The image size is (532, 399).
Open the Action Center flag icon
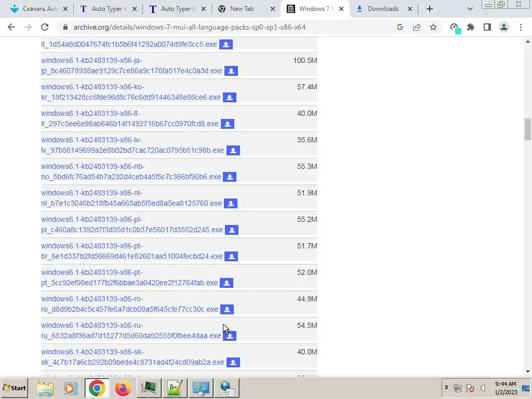click(x=470, y=388)
